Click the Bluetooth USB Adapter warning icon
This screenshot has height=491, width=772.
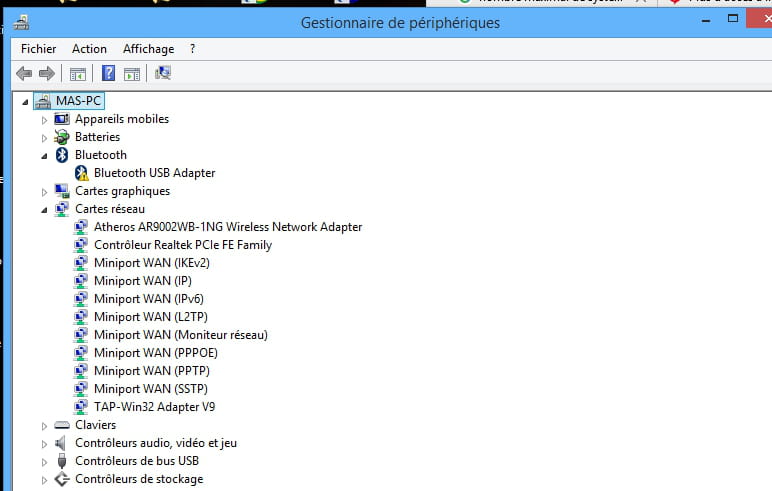click(x=81, y=173)
